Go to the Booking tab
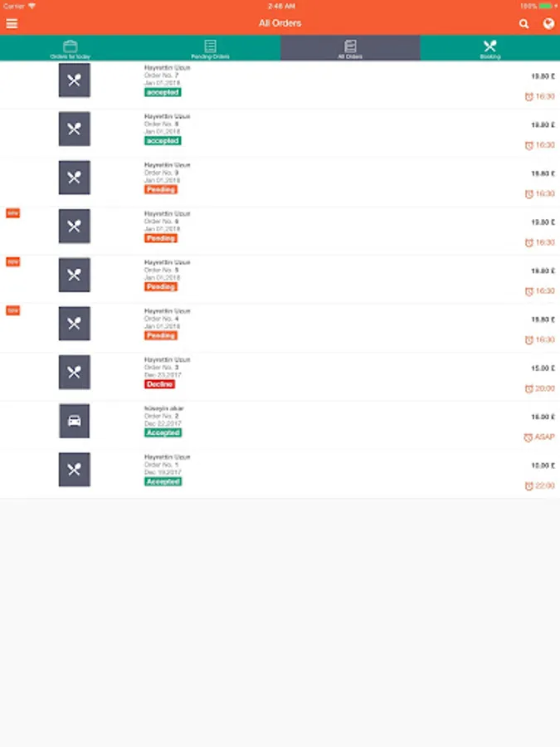Viewport: 560px width, 747px height. click(489, 48)
